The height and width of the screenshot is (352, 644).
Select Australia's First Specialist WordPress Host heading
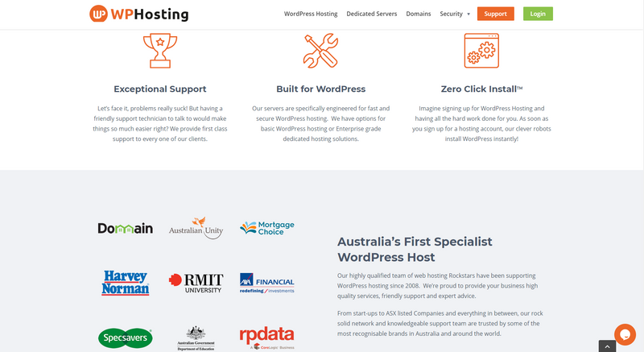pos(415,249)
